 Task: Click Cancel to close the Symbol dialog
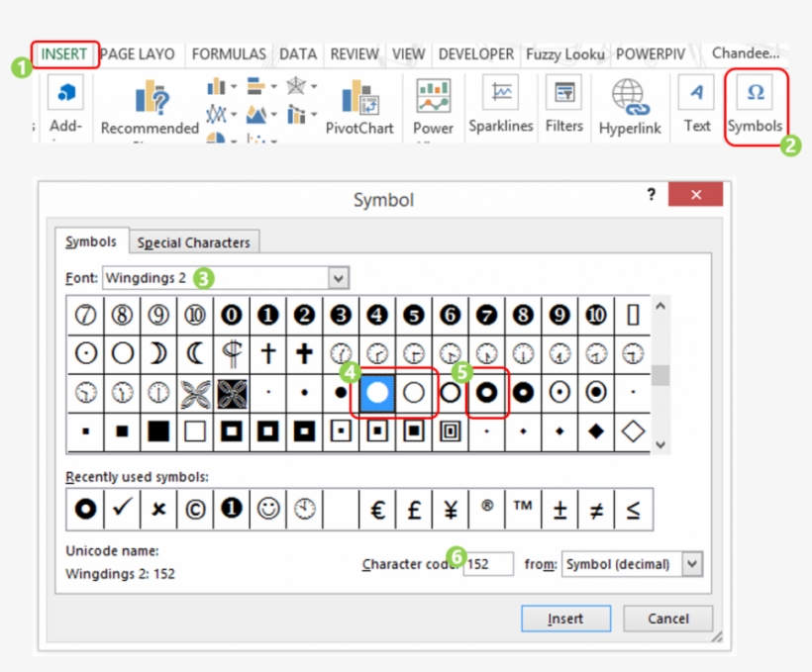667,619
